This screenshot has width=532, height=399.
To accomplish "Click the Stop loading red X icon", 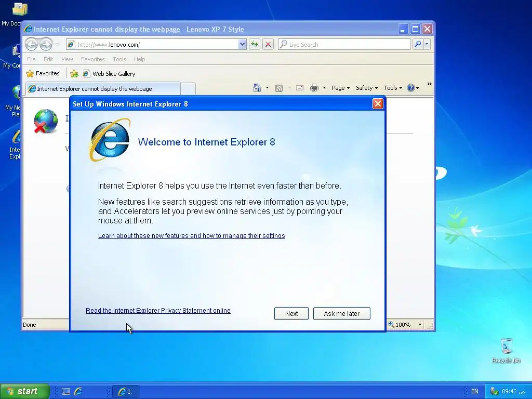I will click(x=268, y=44).
